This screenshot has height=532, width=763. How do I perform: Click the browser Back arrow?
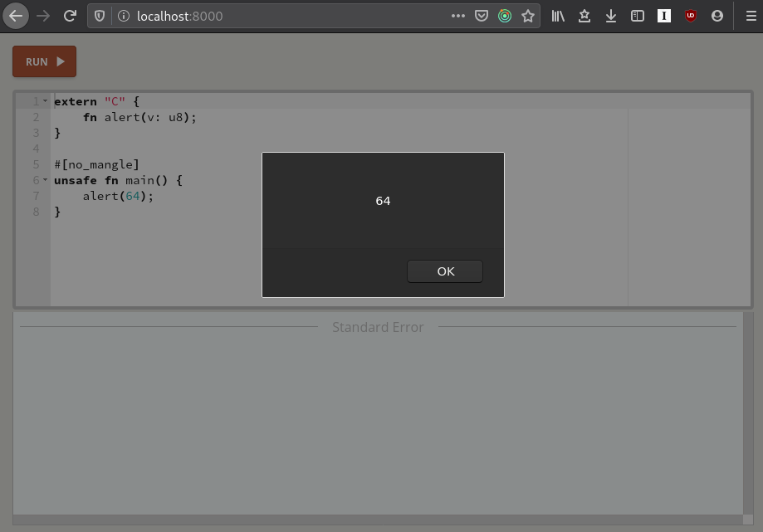pos(16,16)
